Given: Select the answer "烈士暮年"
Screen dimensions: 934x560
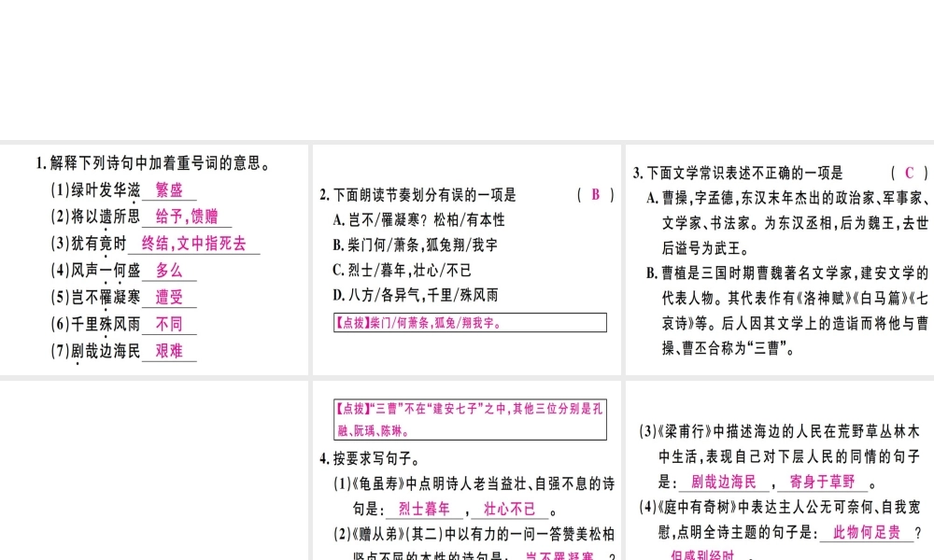Looking at the screenshot, I should [424, 509].
